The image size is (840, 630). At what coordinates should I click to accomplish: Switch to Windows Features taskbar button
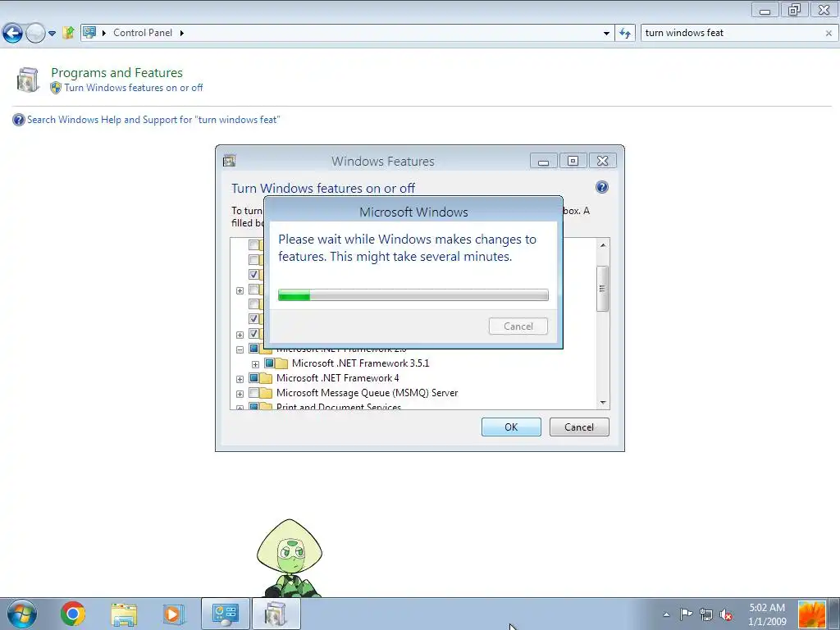pos(276,614)
